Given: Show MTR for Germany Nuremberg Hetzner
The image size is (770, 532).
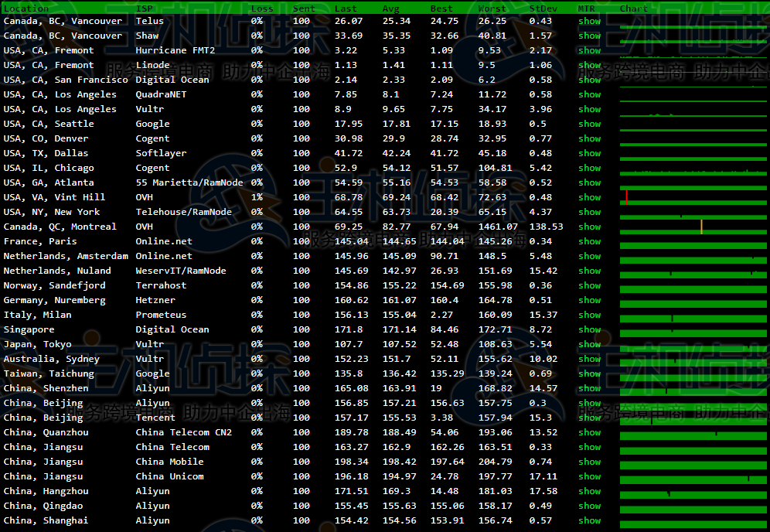Looking at the screenshot, I should pyautogui.click(x=589, y=300).
